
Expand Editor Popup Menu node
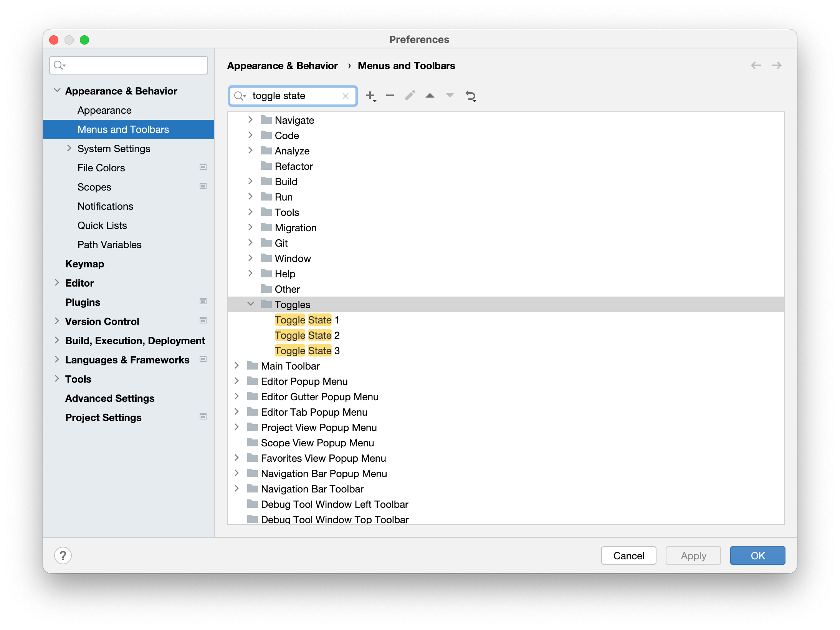(236, 381)
